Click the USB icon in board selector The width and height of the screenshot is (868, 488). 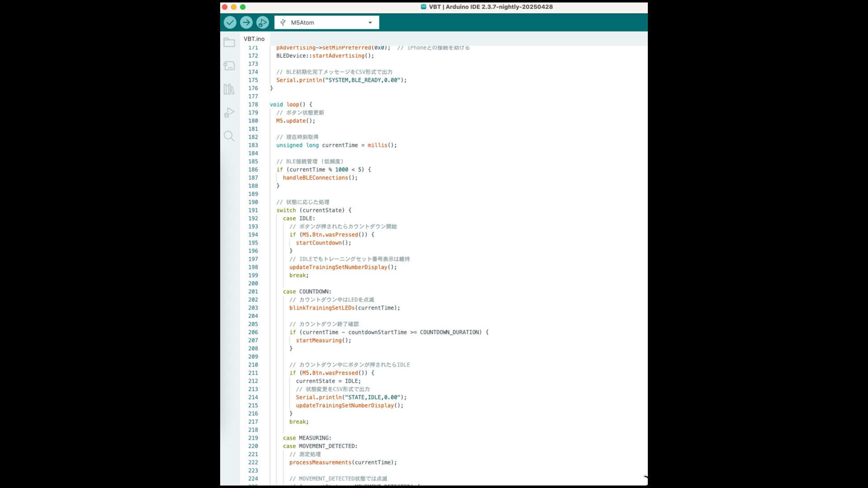[x=283, y=23]
